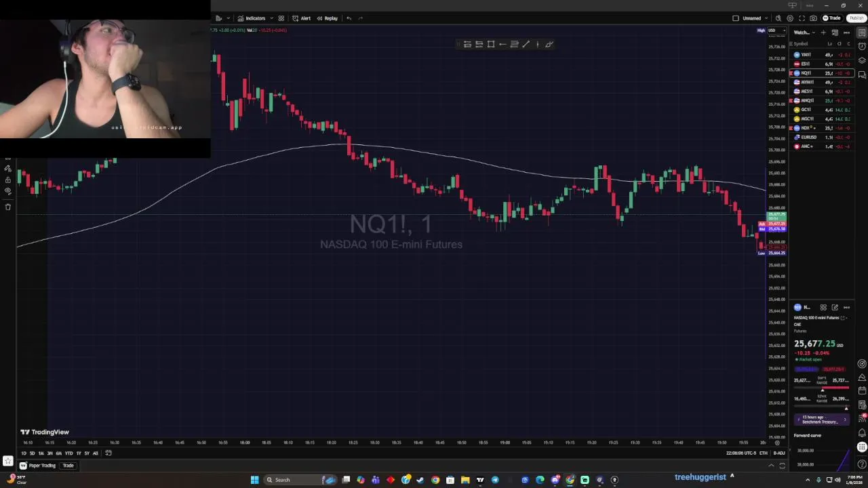Open the alerts clock sidebar icon
The image size is (868, 488).
click(862, 46)
